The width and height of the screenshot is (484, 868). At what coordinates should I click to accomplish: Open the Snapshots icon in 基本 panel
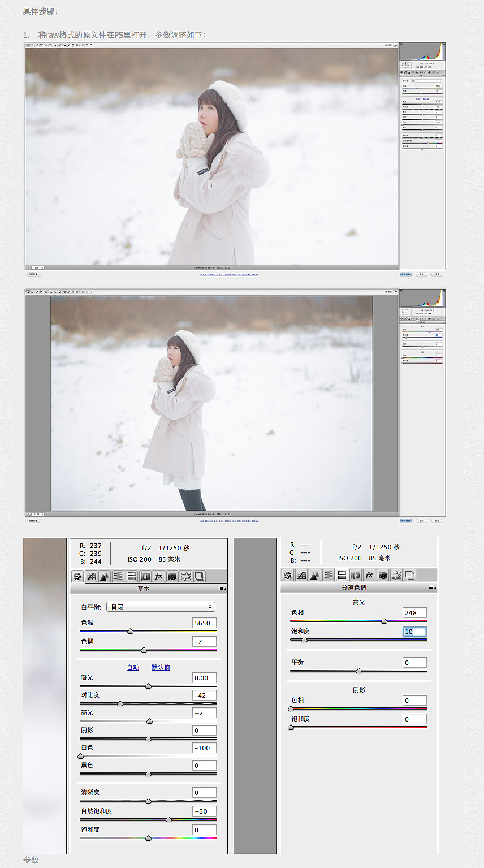199,576
